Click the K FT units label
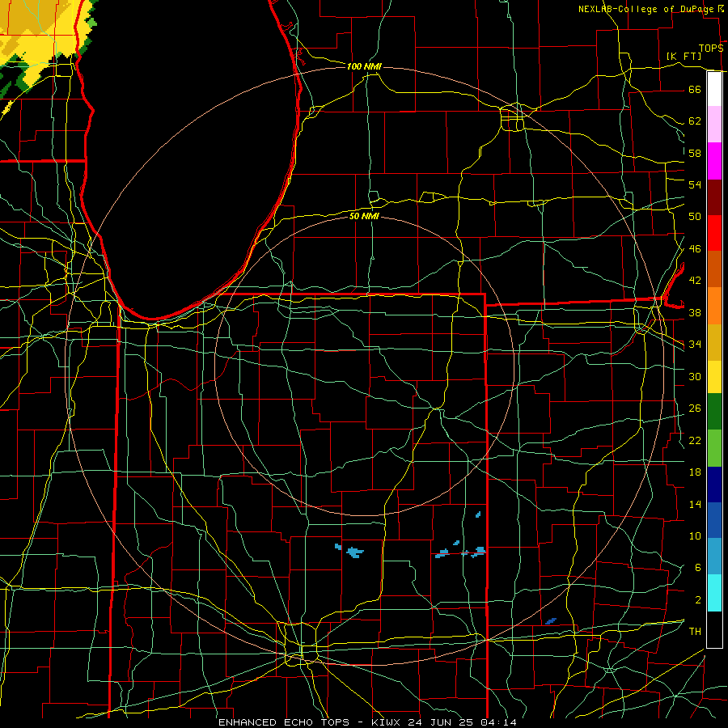This screenshot has height=728, width=728. tap(684, 57)
